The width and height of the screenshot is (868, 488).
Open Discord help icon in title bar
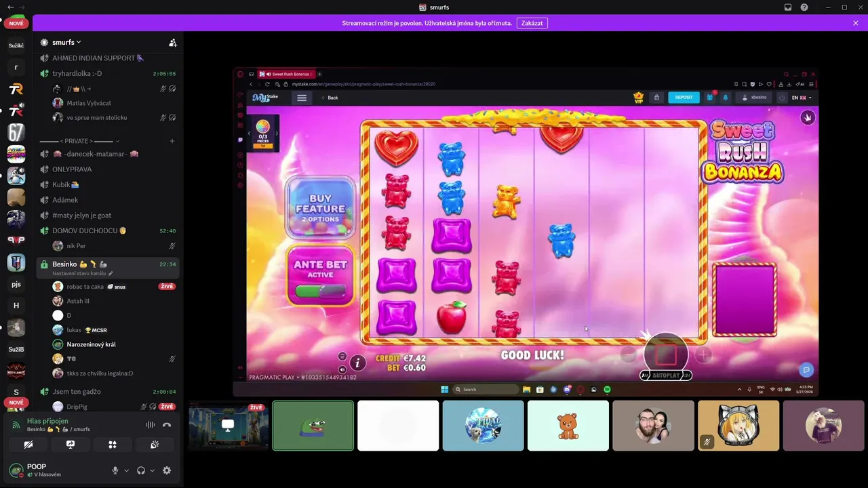[x=804, y=7]
